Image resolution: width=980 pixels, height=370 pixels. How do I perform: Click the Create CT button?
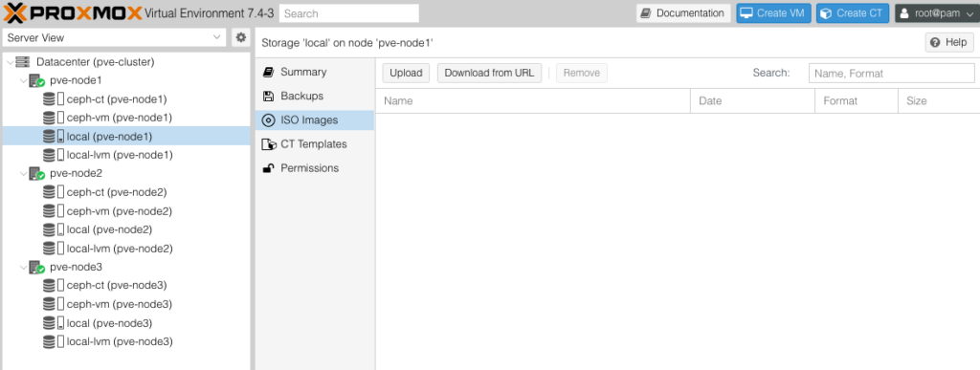coord(853,13)
